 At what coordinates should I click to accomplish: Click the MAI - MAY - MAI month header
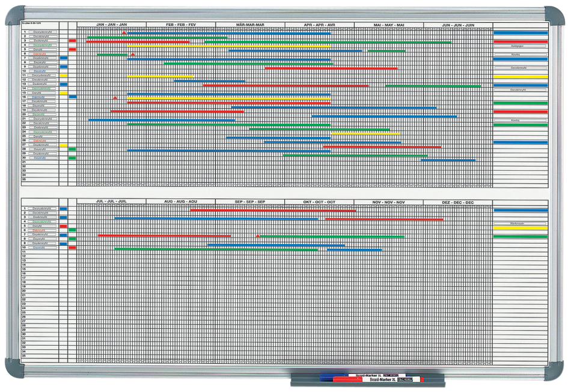point(389,25)
